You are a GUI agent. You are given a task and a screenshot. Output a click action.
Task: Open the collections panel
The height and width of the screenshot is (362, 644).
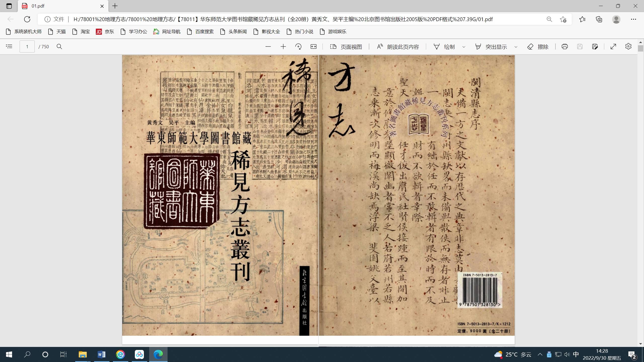click(599, 19)
